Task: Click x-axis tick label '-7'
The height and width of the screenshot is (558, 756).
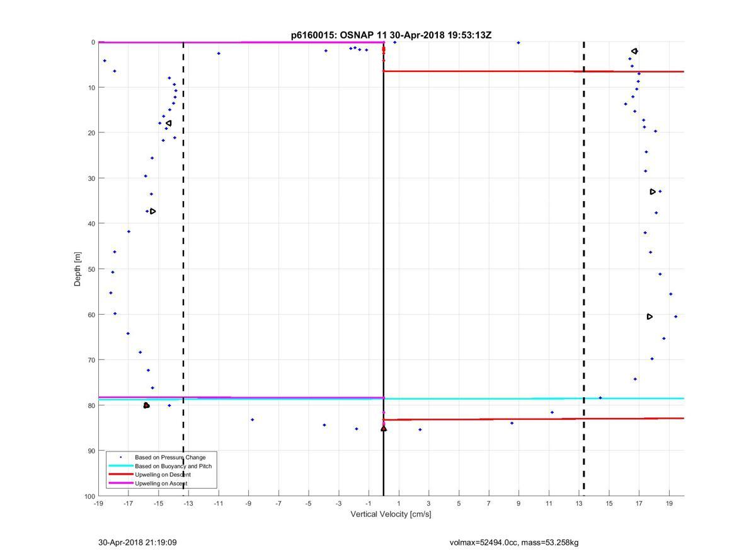Action: [278, 504]
